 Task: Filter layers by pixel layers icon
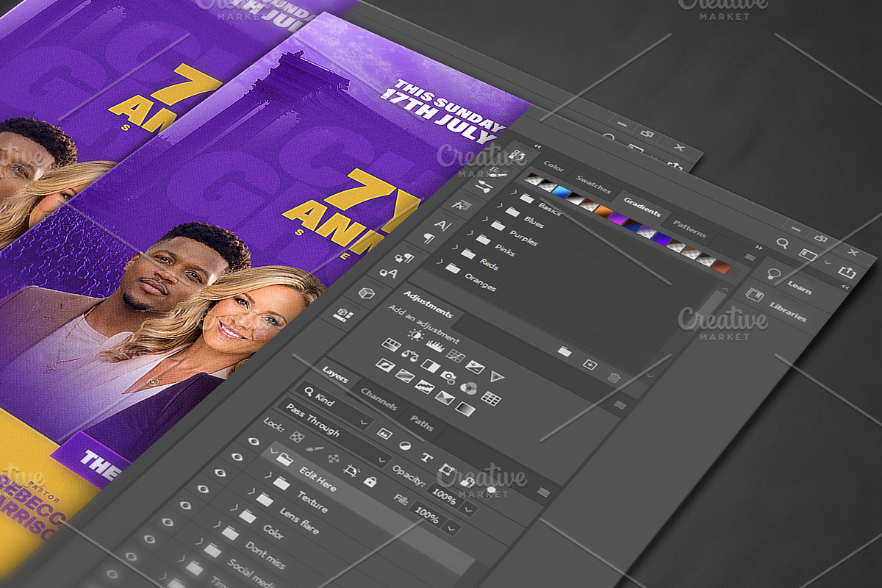[384, 434]
